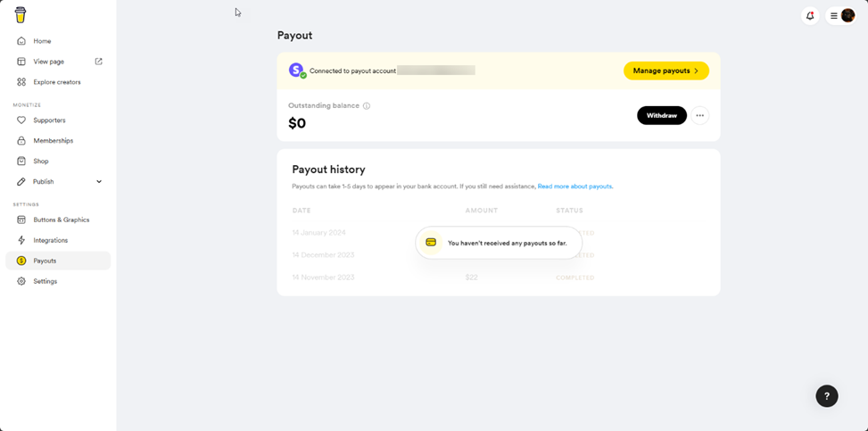Click the Stripe payout account icon
Screen dimensions: 868x431
pos(297,70)
